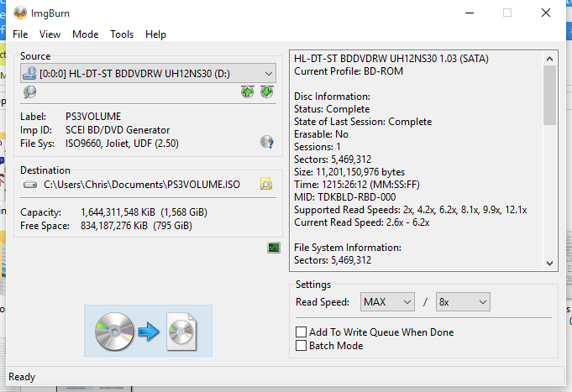
Task: Open the File menu
Action: pos(20,34)
